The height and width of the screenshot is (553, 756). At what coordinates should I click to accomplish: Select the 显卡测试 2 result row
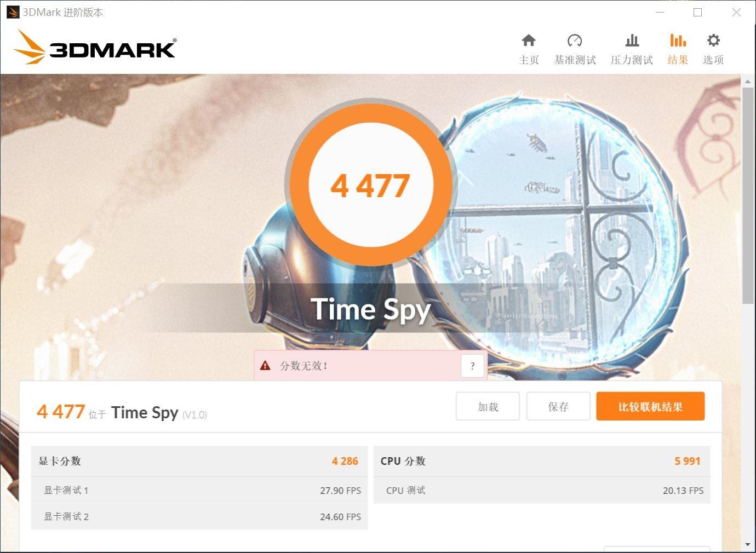point(199,516)
